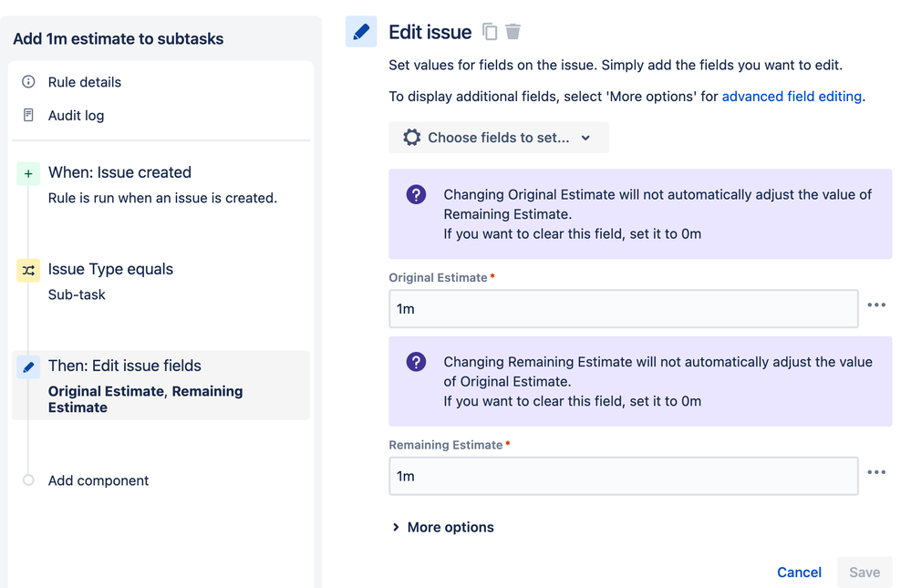Click the green plus trigger icon
The height and width of the screenshot is (588, 911).
[28, 173]
